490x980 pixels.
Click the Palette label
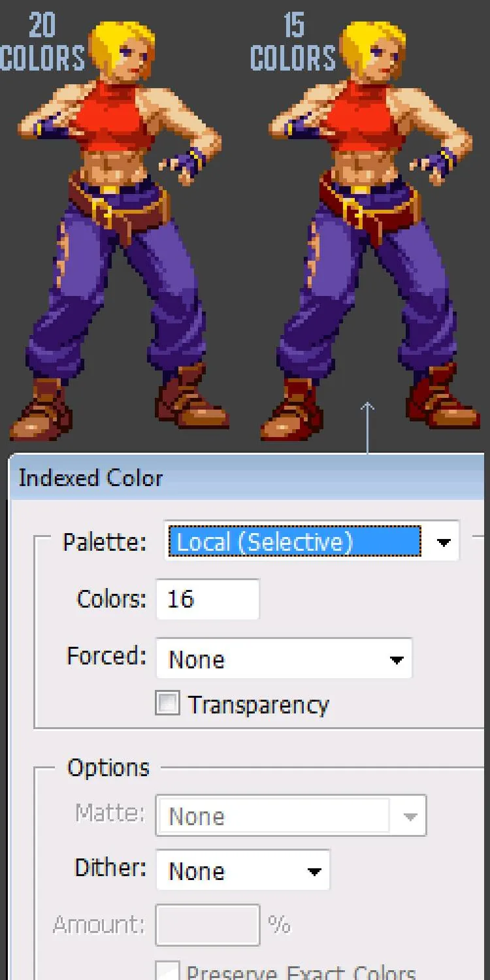tap(105, 542)
